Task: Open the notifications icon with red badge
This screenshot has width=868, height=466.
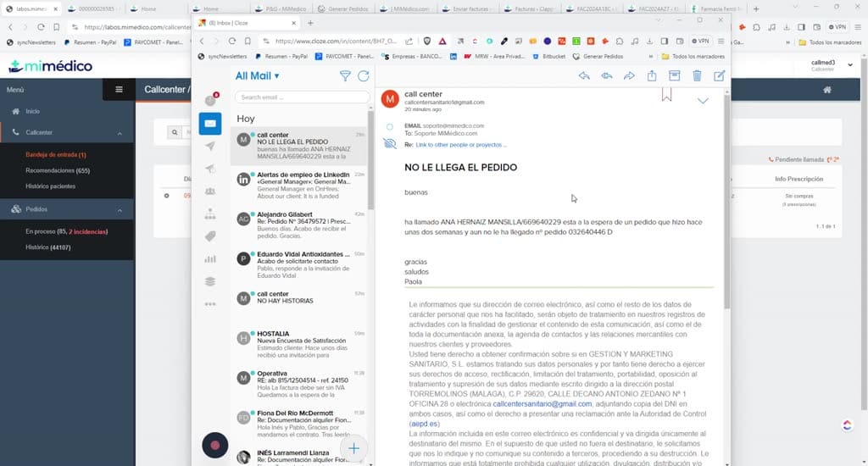Action: pyautogui.click(x=211, y=100)
